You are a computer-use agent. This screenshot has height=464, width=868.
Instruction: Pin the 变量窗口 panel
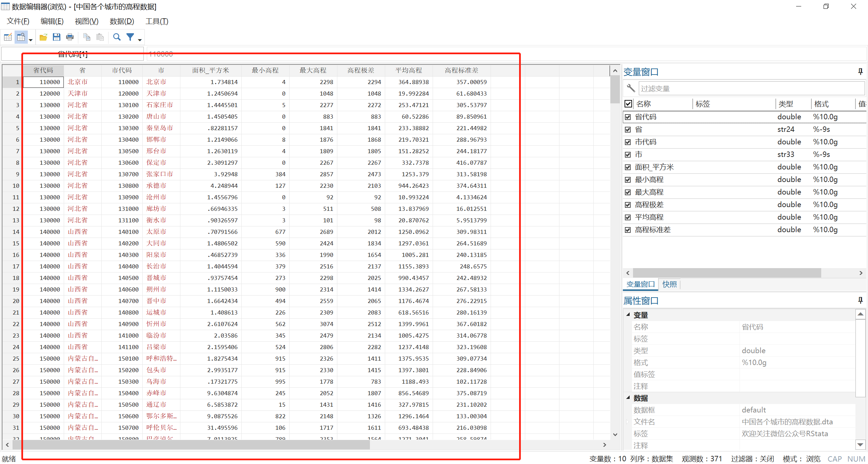(x=860, y=72)
